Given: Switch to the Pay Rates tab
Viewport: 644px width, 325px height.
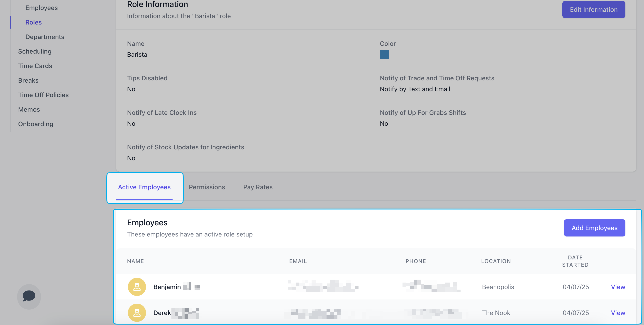Looking at the screenshot, I should (258, 187).
